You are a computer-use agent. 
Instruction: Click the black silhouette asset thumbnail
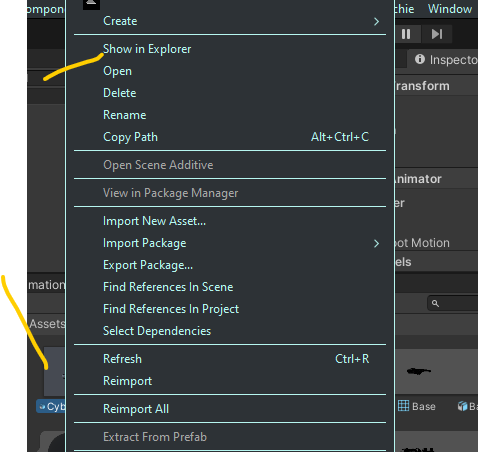[x=419, y=371]
